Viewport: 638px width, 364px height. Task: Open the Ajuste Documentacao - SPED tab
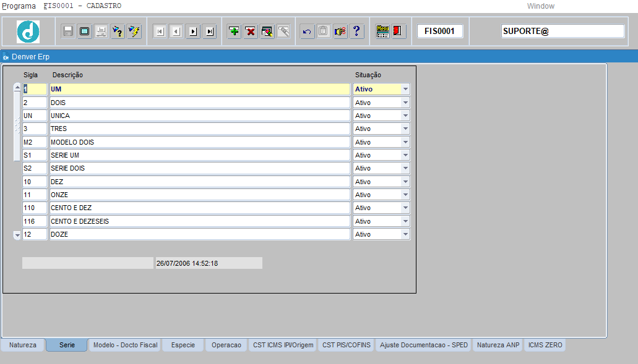coord(423,345)
